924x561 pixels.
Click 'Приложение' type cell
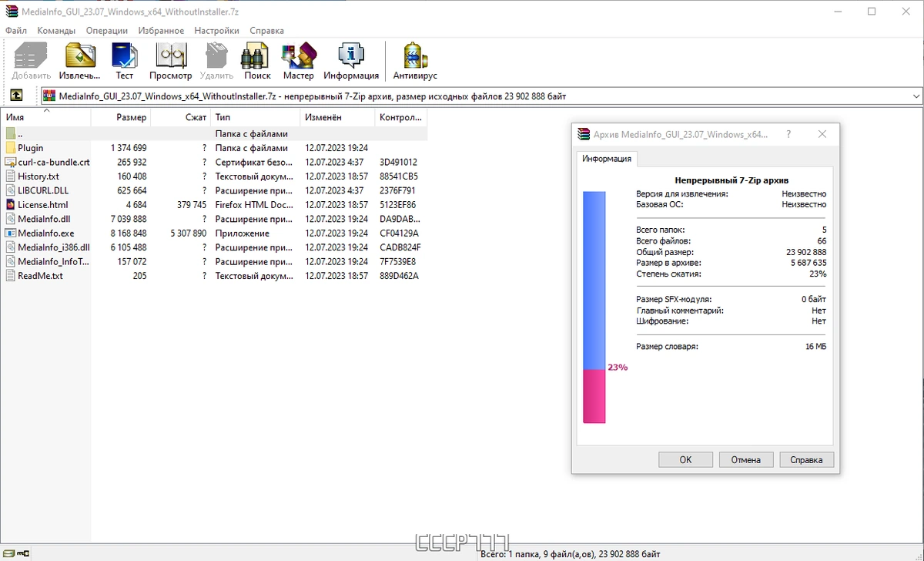coord(242,233)
